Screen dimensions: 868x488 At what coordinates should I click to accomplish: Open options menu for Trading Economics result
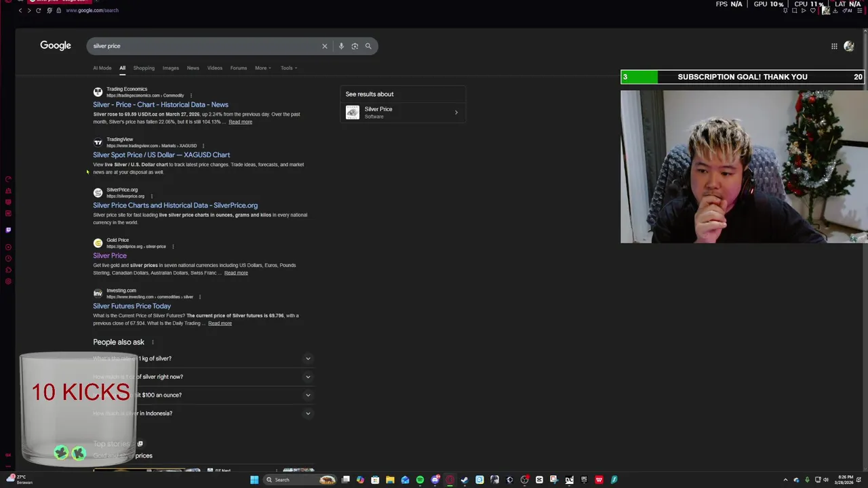[191, 96]
